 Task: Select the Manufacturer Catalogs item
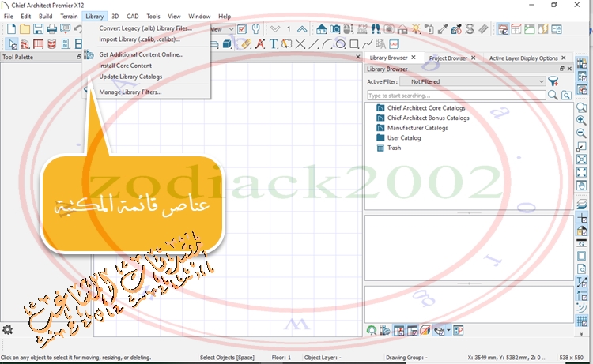(417, 128)
